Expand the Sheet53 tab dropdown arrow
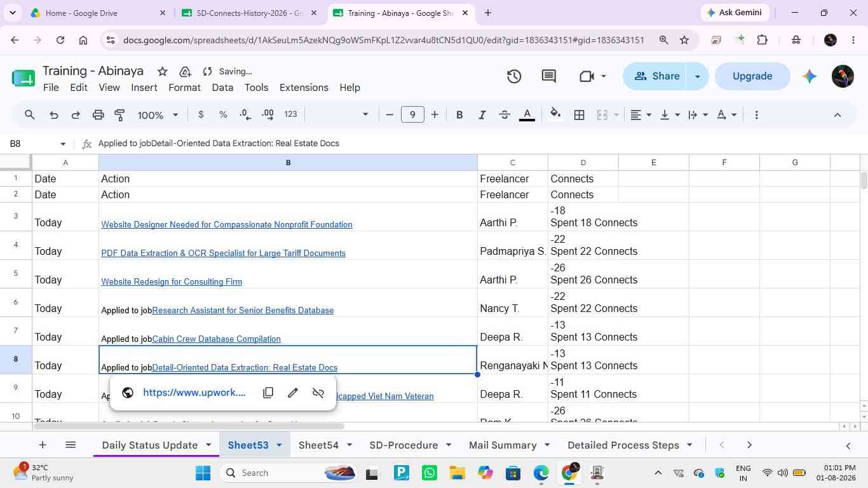The width and height of the screenshot is (868, 488). tap(278, 445)
